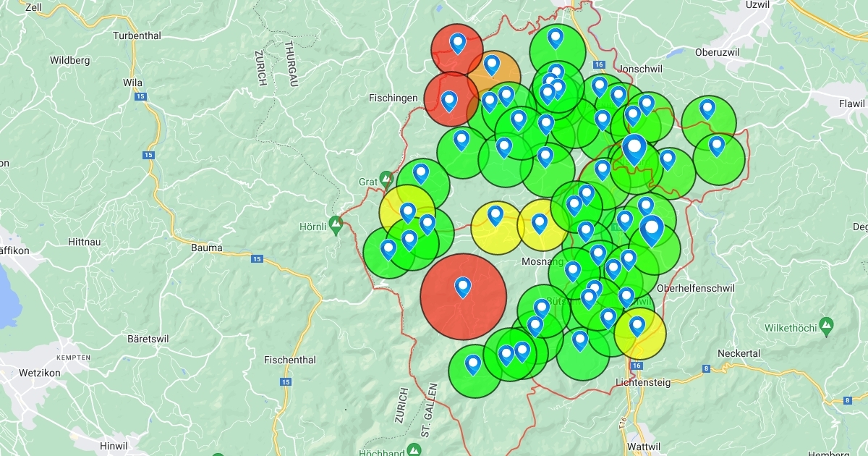Open the topmost green circle's pin
Screen dimensions: 868x456
pyautogui.click(x=556, y=38)
